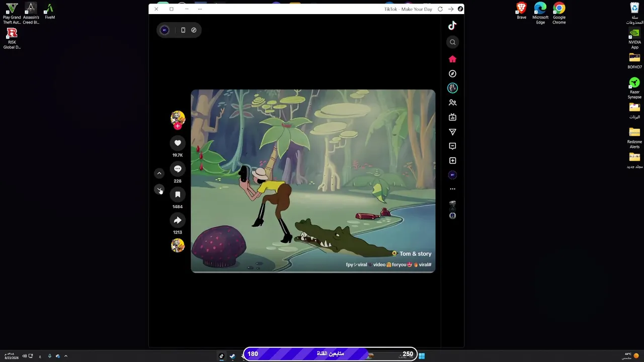Select the Razer Synapse desktop icon
Viewport: 644px width, 362px height.
pos(634,88)
